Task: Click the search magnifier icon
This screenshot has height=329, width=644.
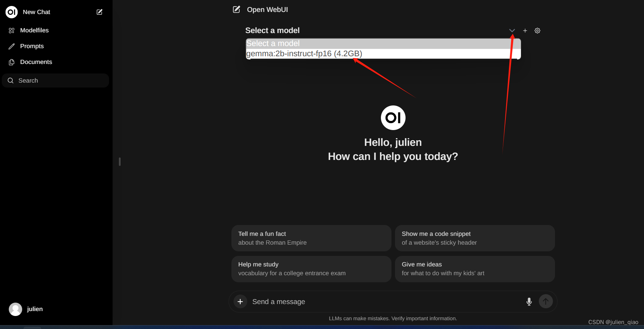Action: coord(11,80)
